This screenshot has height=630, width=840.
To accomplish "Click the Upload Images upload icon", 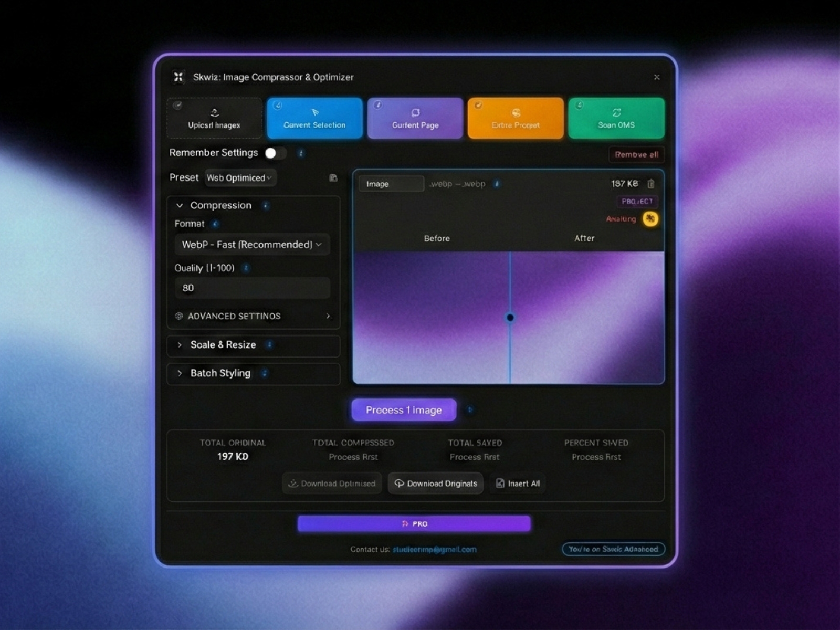I will click(214, 112).
